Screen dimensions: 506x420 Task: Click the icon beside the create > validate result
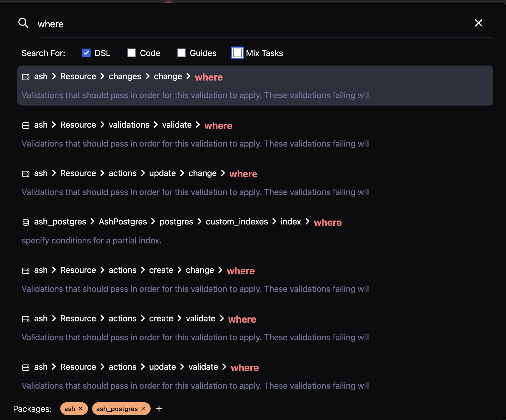[x=26, y=319]
